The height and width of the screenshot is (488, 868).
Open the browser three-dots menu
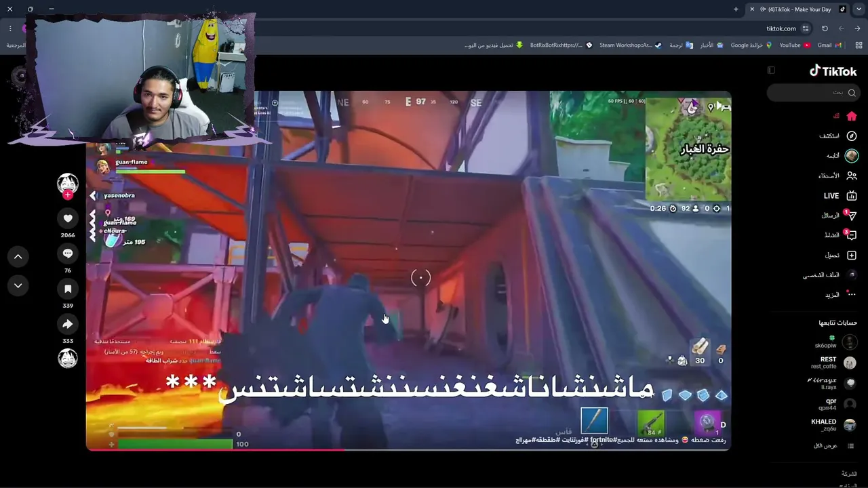point(10,28)
